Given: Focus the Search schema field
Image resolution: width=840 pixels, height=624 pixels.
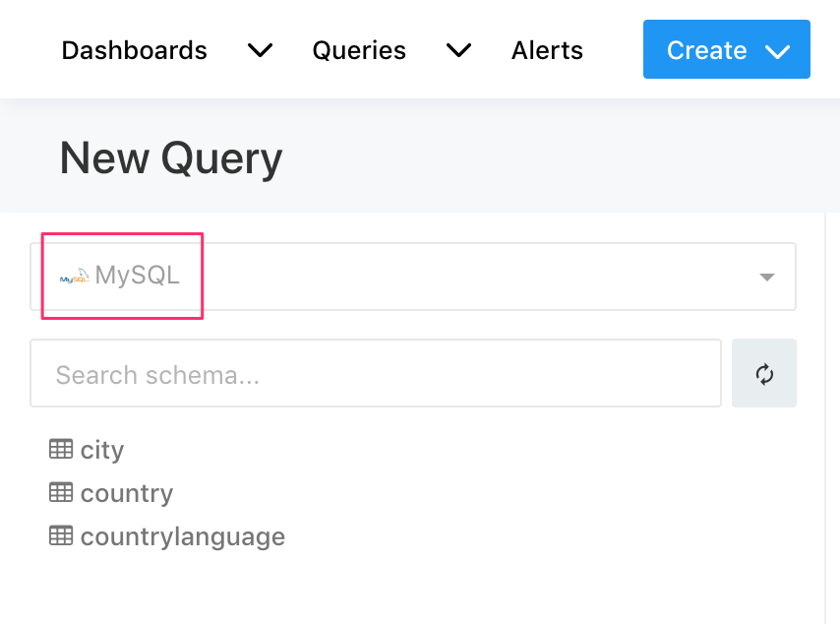Looking at the screenshot, I should pos(376,373).
